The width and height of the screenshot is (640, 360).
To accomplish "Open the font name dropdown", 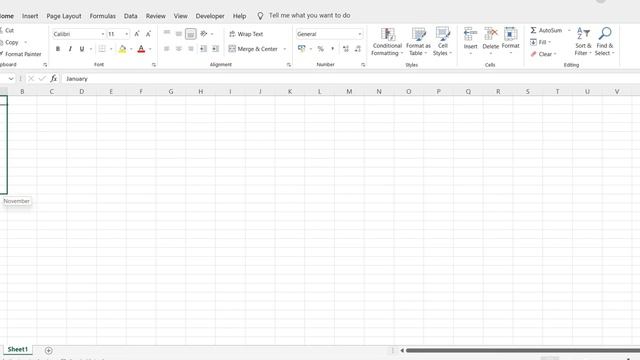I will click(103, 34).
